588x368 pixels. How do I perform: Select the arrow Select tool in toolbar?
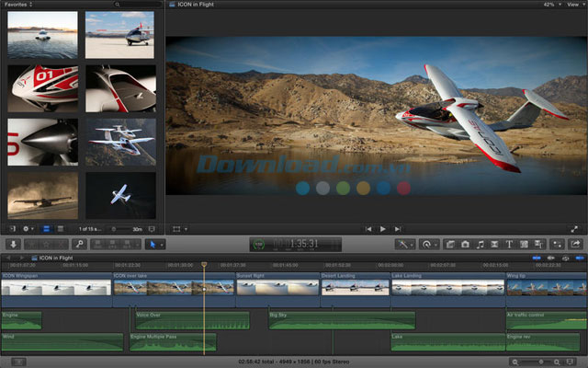[153, 244]
